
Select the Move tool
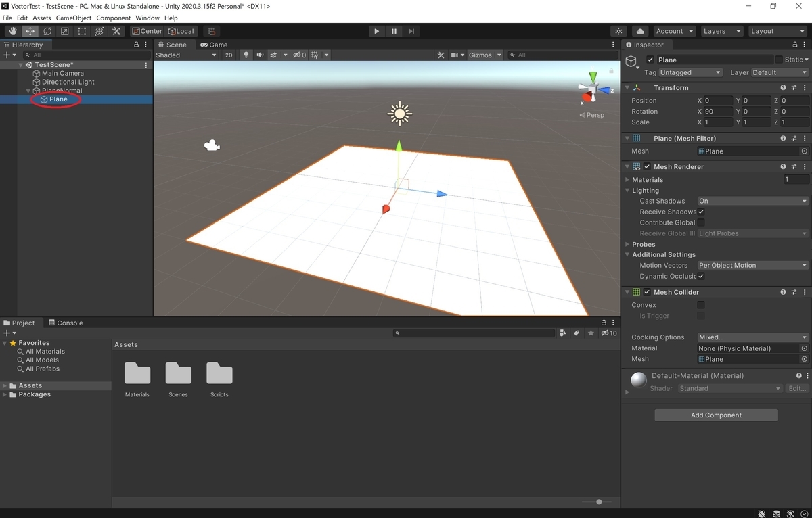(30, 31)
